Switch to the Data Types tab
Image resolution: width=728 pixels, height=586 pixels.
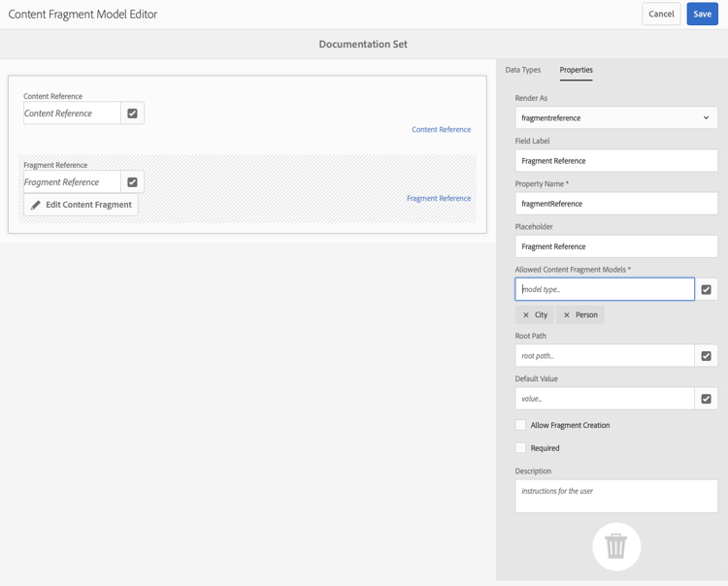point(523,70)
